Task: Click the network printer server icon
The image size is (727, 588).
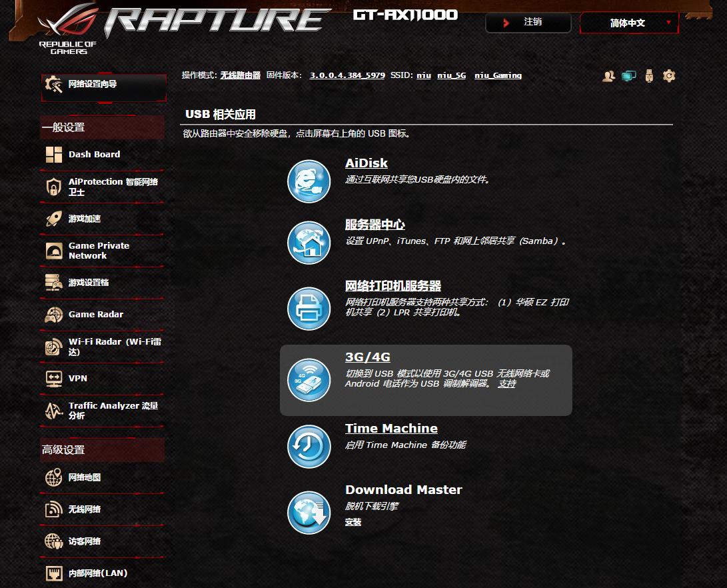Action: click(x=309, y=309)
